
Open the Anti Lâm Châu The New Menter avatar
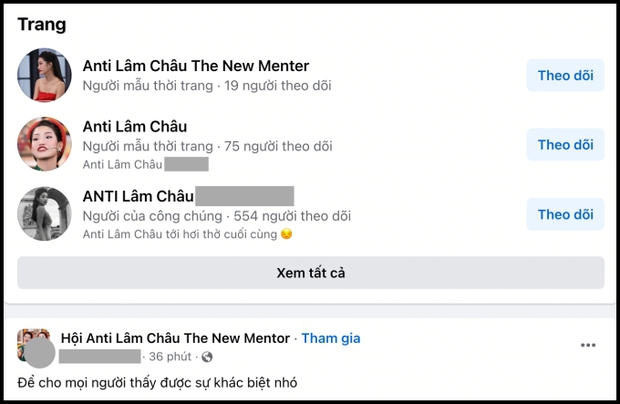pos(44,75)
